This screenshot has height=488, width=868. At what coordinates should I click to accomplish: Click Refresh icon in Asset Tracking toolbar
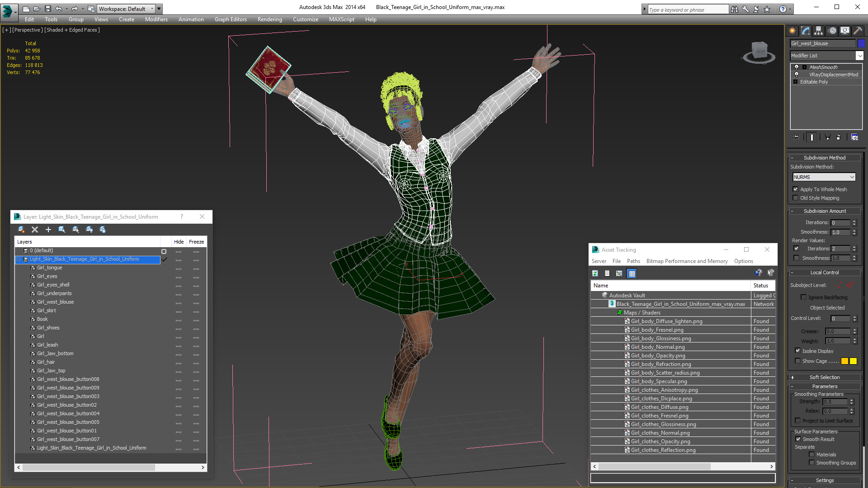595,273
